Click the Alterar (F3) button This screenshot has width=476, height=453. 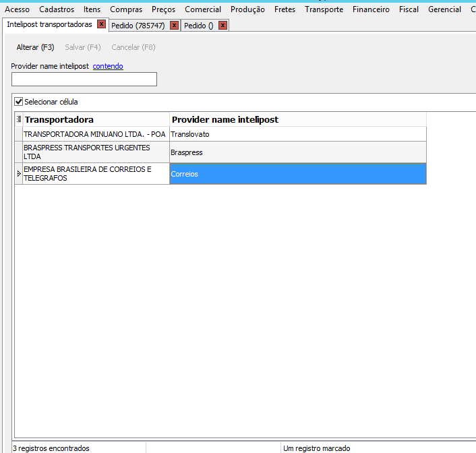click(x=35, y=47)
